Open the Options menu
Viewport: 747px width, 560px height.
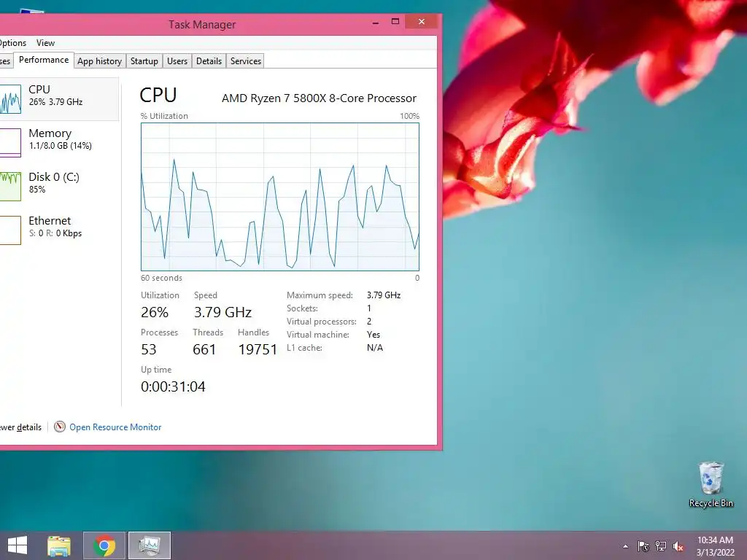(13, 43)
